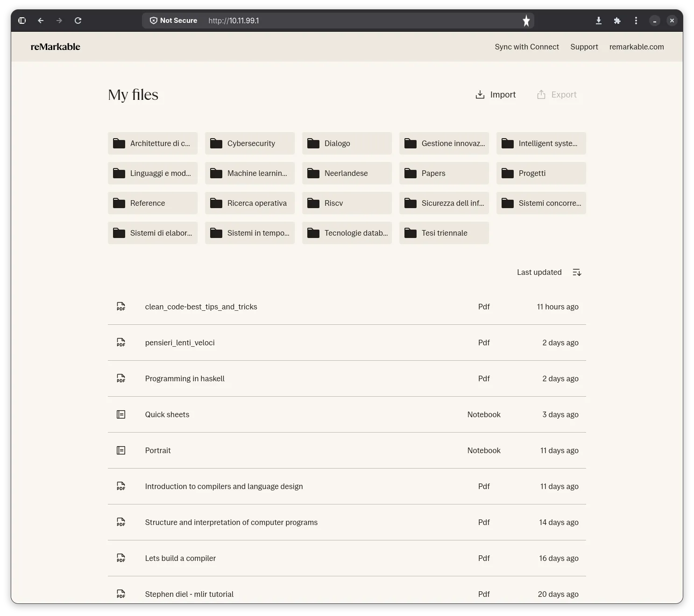This screenshot has height=616, width=694.
Task: Open the Machine learnin... folder
Action: pos(250,173)
